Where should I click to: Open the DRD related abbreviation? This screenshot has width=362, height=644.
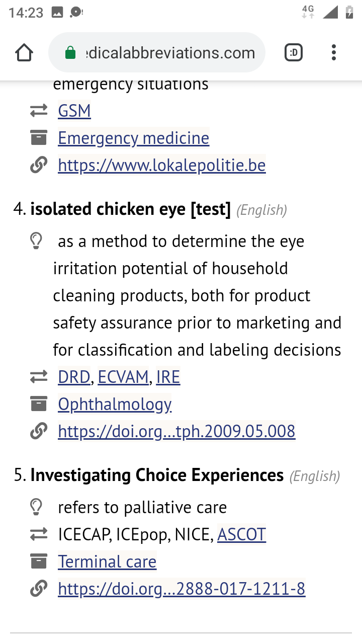coord(74,377)
